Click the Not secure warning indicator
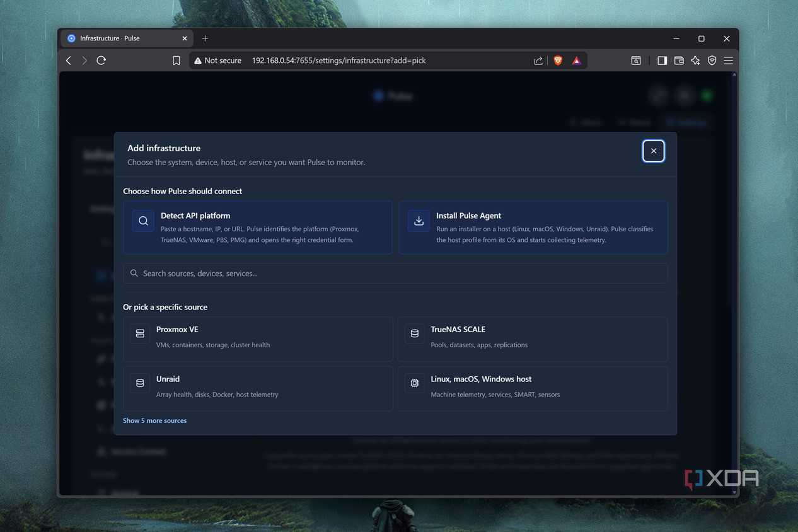The image size is (798, 532). tap(218, 61)
